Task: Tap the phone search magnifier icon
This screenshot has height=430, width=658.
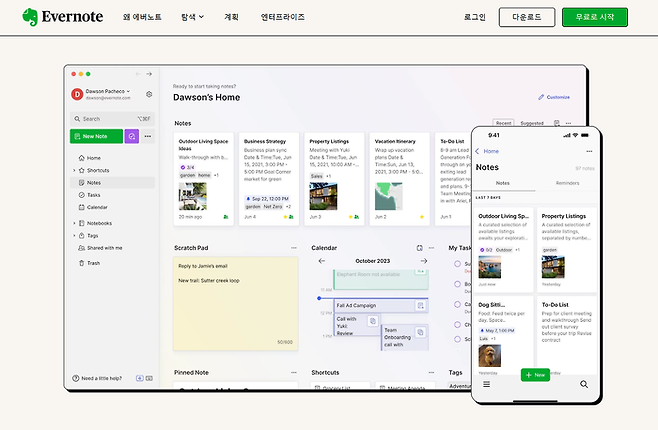Action: coord(584,384)
